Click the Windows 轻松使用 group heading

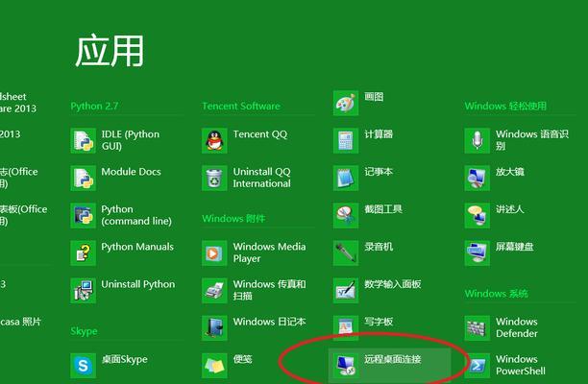505,106
